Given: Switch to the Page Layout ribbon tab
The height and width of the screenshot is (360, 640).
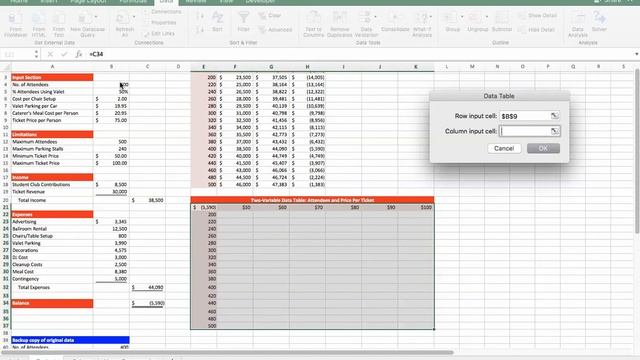Looking at the screenshot, I should tap(88, 2).
